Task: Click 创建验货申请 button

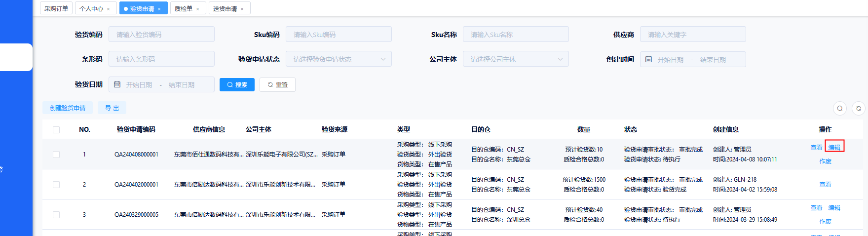Action: coord(68,108)
